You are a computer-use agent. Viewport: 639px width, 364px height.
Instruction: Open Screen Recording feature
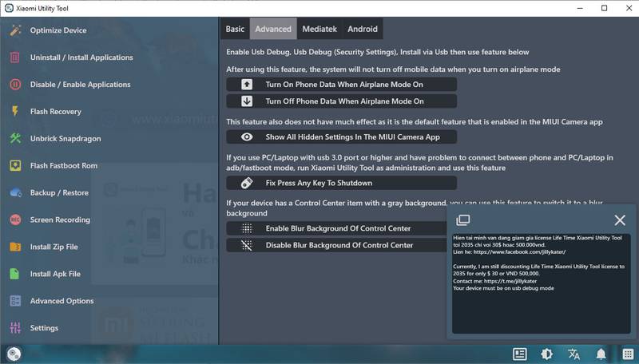(61, 220)
